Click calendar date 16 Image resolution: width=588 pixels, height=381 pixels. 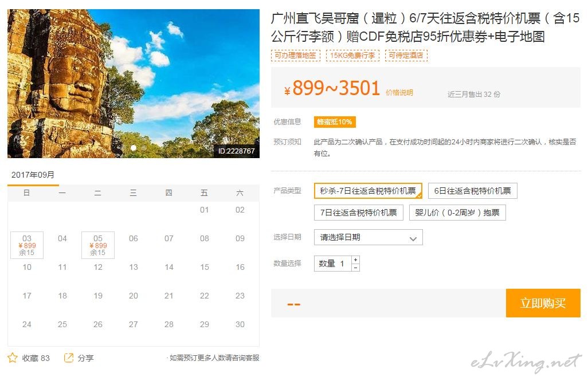click(x=240, y=268)
